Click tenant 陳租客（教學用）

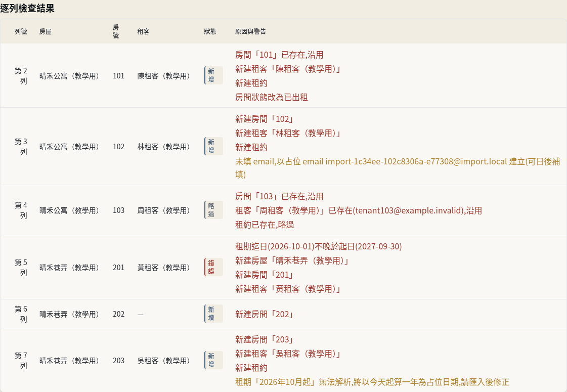[x=163, y=75]
